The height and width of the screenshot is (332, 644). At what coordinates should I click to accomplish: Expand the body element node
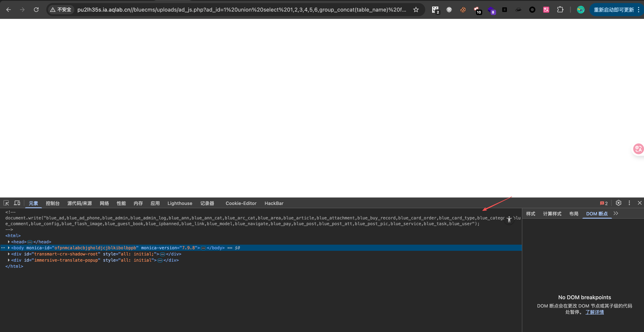[x=9, y=248]
